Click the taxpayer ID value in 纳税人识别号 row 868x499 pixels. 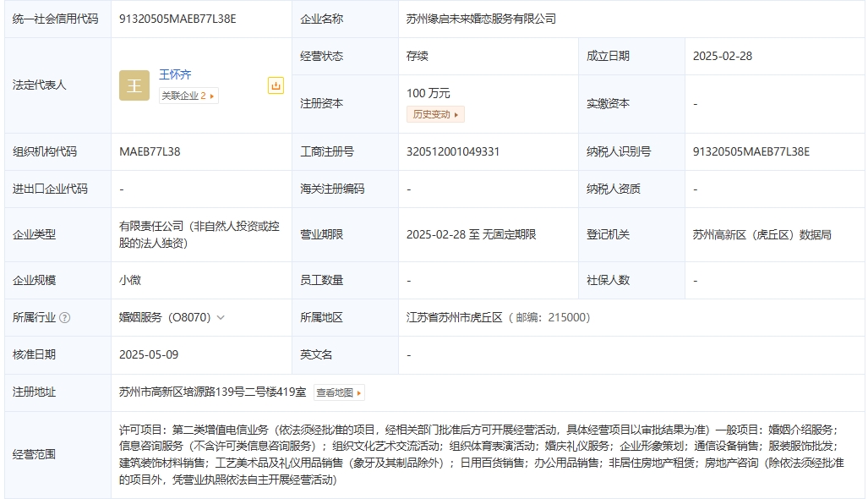coord(751,151)
